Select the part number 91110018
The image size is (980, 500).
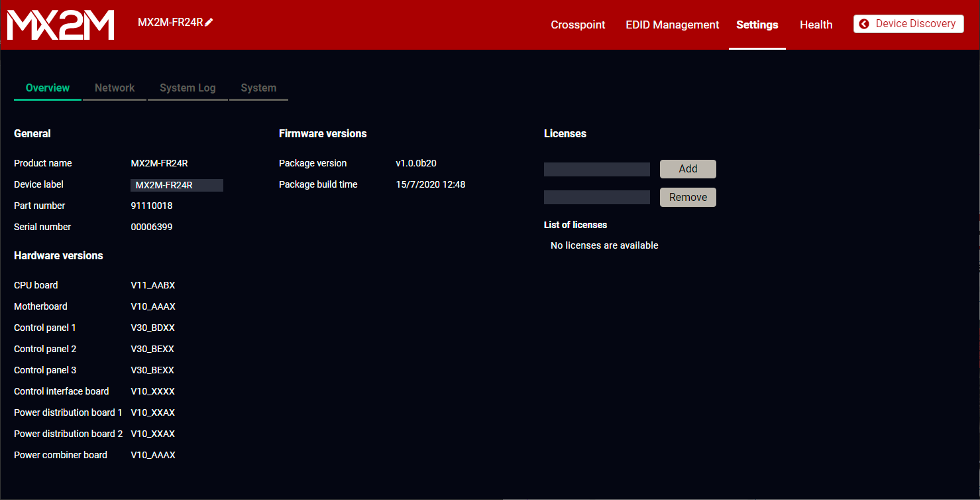152,206
